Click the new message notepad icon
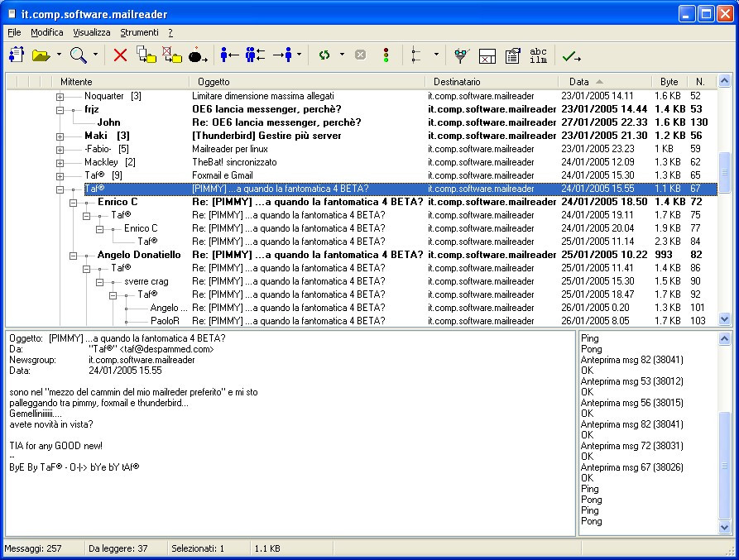The height and width of the screenshot is (560, 739). coord(17,55)
